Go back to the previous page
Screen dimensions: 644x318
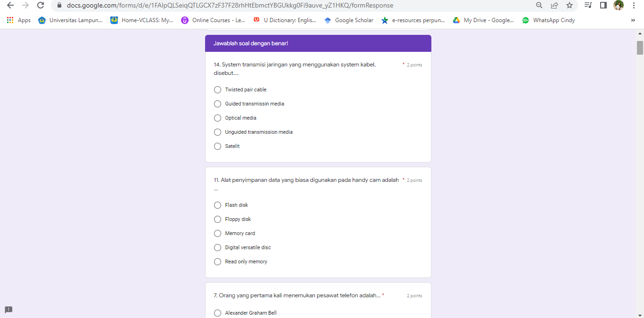click(10, 5)
